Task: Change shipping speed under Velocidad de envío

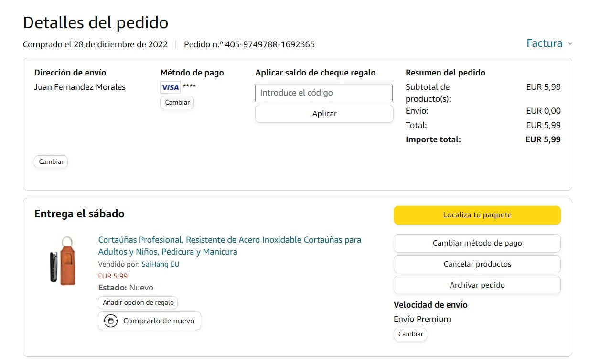Action: coord(410,334)
